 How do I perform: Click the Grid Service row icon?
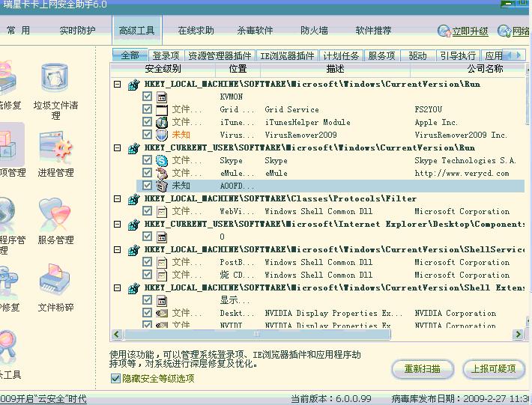click(162, 110)
